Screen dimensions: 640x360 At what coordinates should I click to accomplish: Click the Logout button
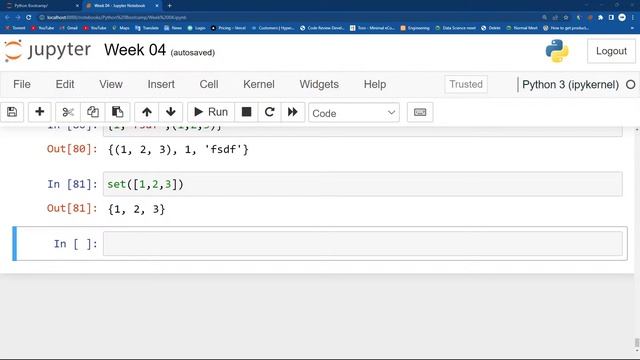click(x=611, y=51)
